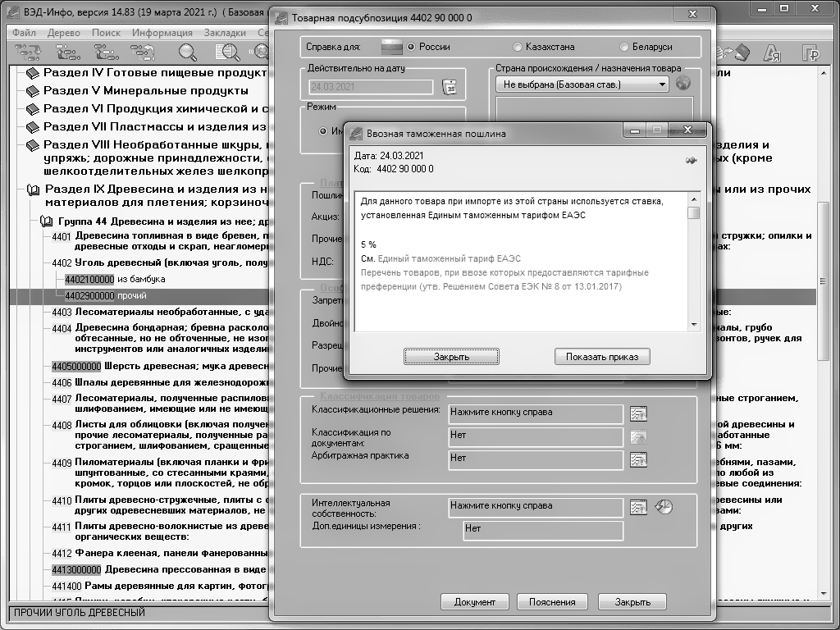This screenshot has width=840, height=630.
Task: Open arbitration practice list icon
Action: [x=638, y=460]
